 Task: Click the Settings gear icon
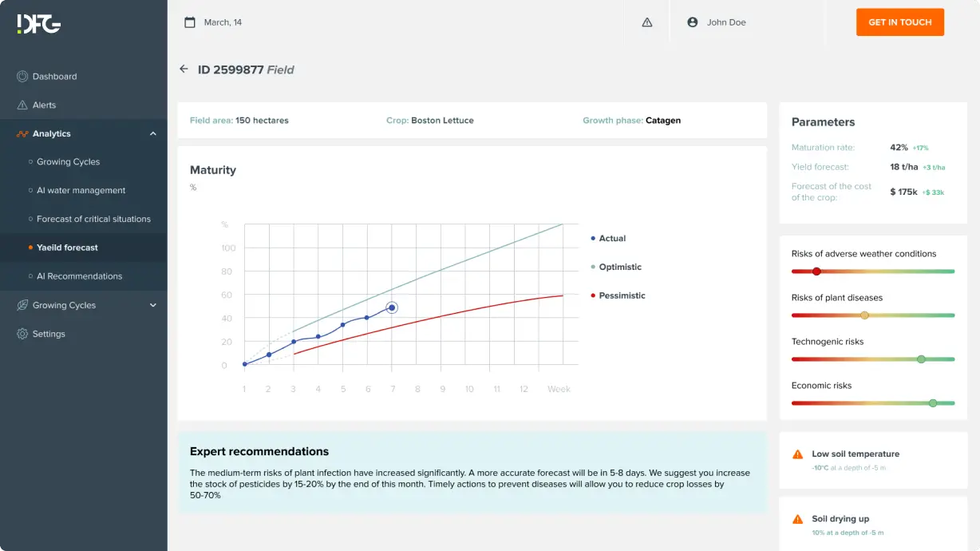[22, 334]
